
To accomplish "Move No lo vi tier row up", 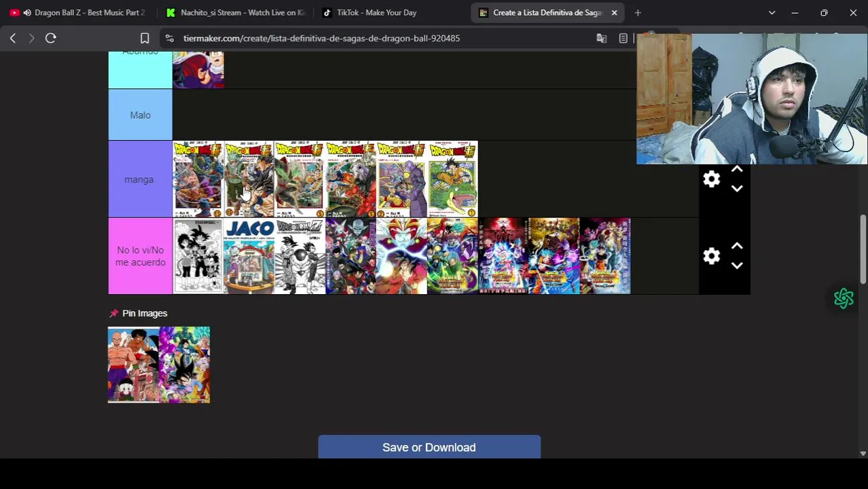I will point(737,246).
